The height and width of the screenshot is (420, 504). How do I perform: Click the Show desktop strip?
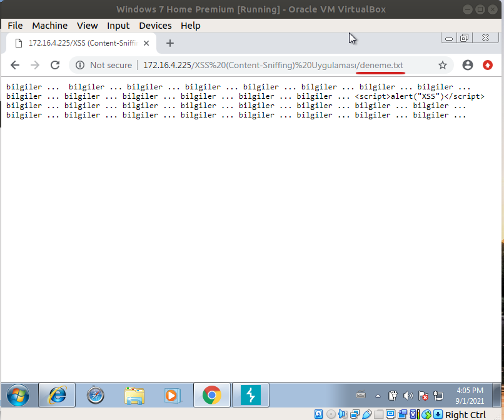point(498,395)
